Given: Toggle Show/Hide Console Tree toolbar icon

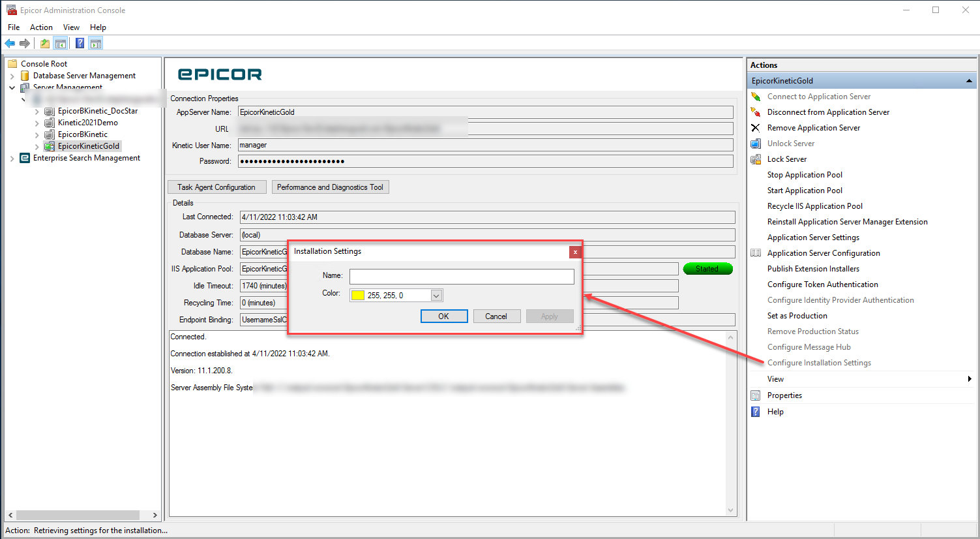Looking at the screenshot, I should [x=60, y=44].
